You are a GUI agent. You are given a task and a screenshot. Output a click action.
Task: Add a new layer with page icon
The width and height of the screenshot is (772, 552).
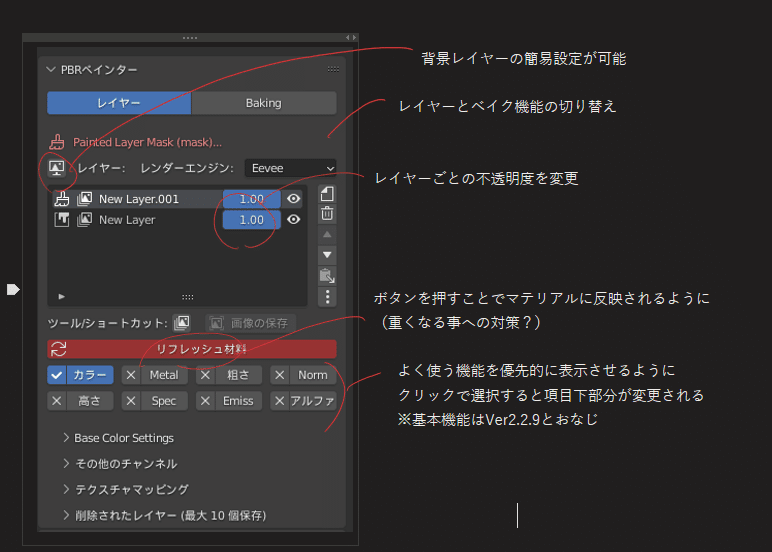327,194
